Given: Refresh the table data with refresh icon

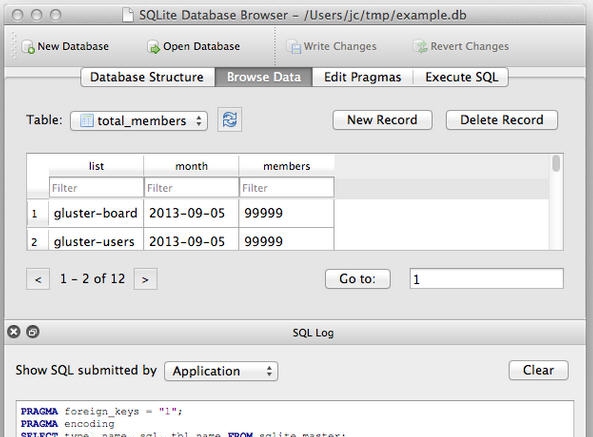Looking at the screenshot, I should tap(230, 120).
